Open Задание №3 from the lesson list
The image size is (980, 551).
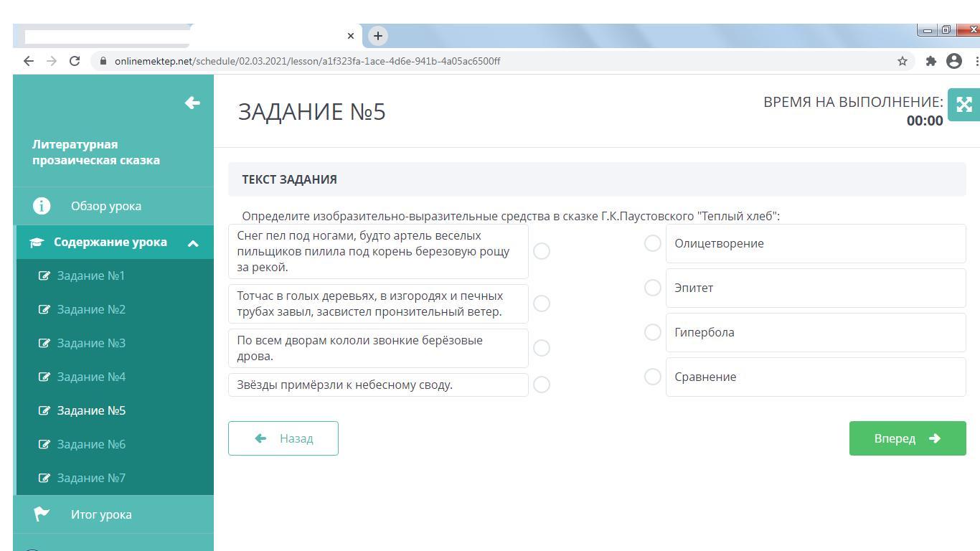click(x=91, y=343)
